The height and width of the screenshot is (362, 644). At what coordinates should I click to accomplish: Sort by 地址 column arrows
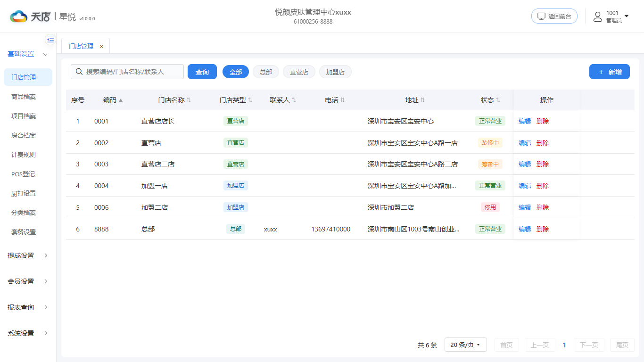point(423,100)
